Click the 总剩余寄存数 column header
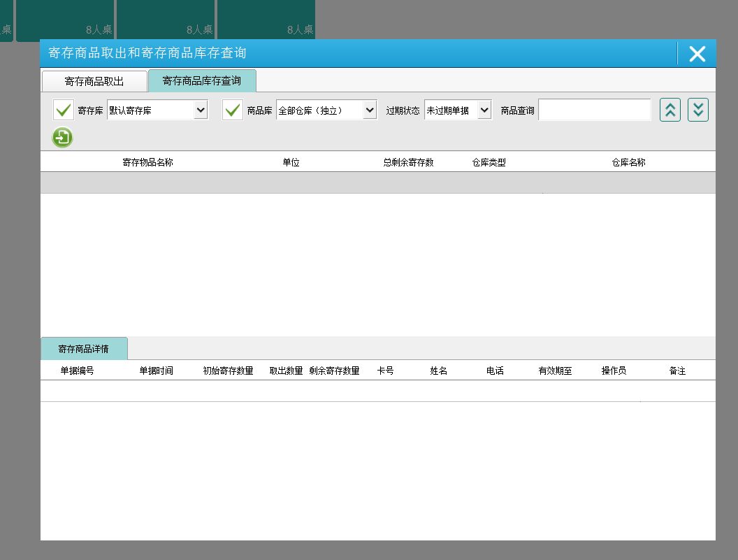Image resolution: width=738 pixels, height=560 pixels. click(x=408, y=162)
